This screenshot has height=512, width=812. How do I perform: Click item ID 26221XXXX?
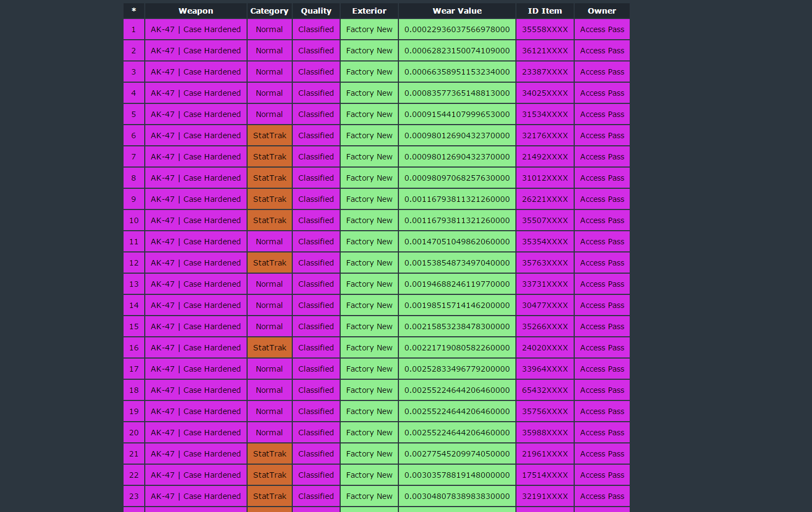545,199
